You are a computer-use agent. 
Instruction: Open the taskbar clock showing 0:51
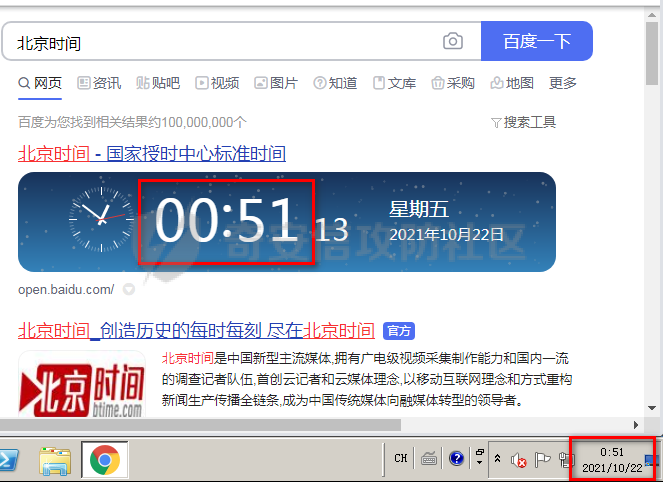click(612, 460)
